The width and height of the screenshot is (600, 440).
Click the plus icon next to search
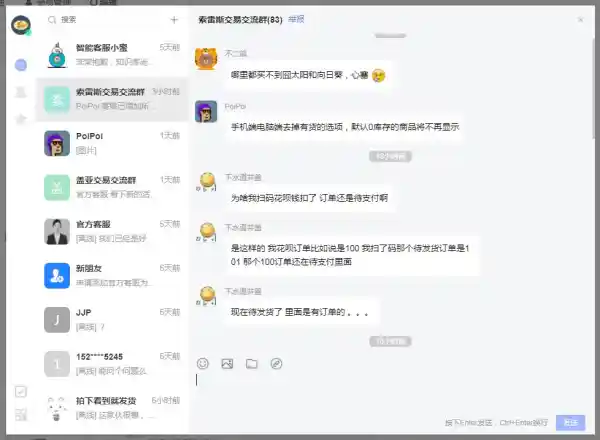click(x=174, y=20)
